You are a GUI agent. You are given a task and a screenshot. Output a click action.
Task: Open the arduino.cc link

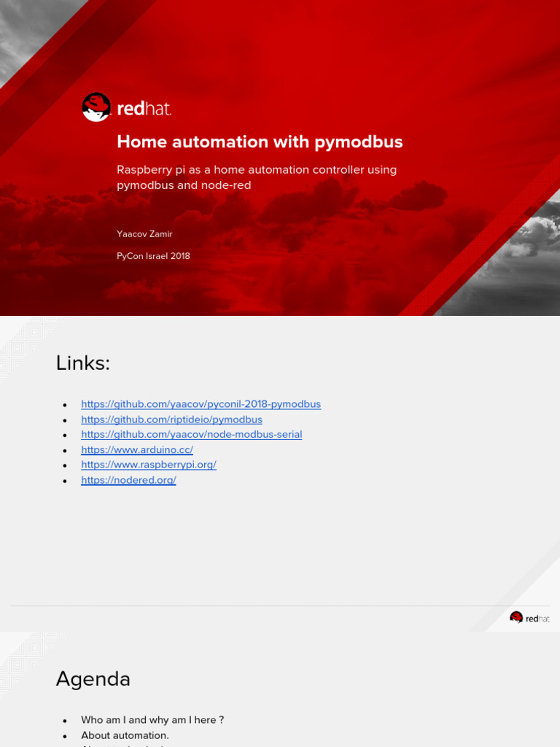click(137, 449)
